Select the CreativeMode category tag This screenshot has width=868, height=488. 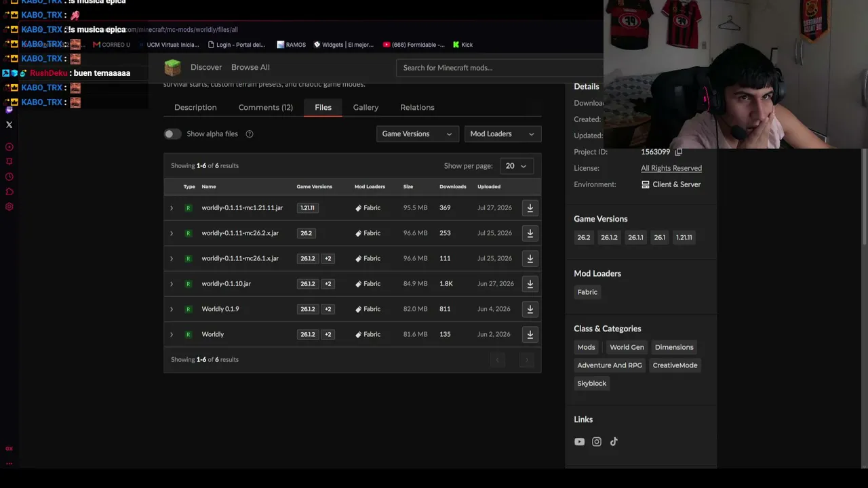click(675, 365)
